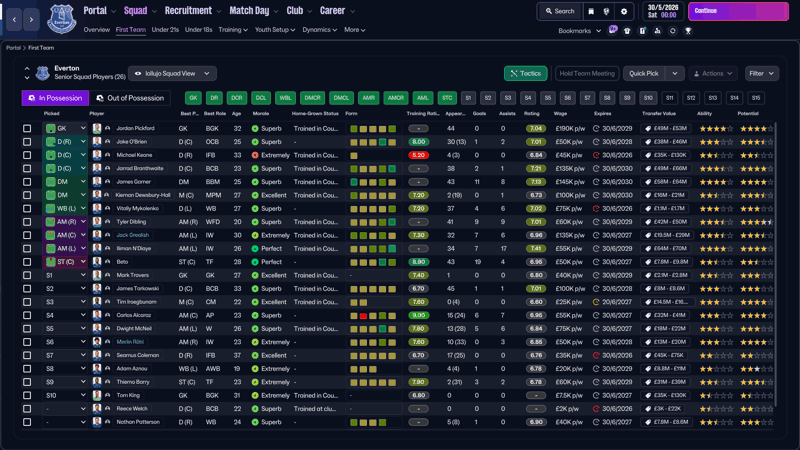
Task: Open the globe icon in top toolbar
Action: pyautogui.click(x=606, y=11)
